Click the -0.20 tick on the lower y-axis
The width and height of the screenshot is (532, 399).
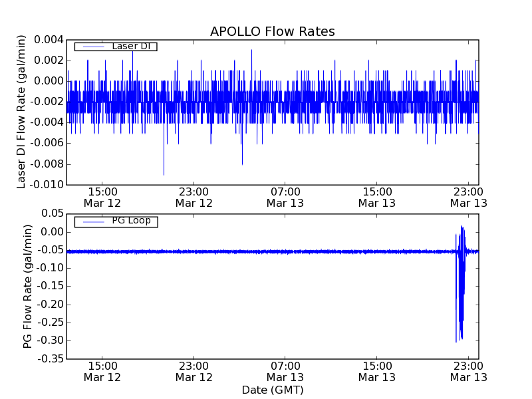click(49, 304)
